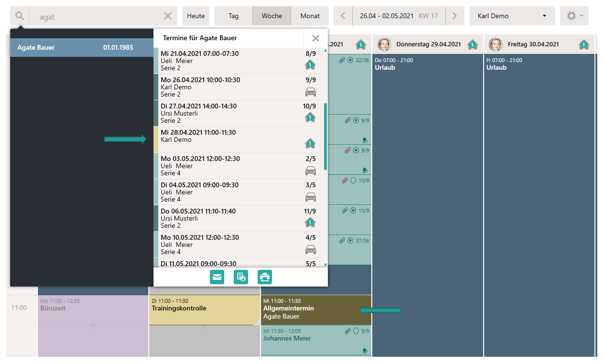605x364 pixels.
Task: Click the house icon in Donnerstag 29.04.2021 header
Action: point(472,44)
